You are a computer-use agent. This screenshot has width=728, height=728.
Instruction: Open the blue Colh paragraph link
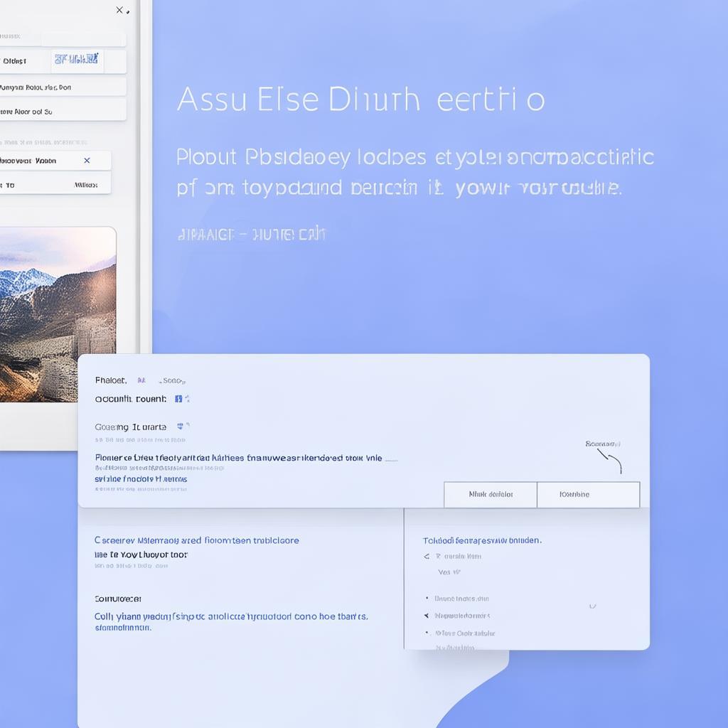pos(231,617)
